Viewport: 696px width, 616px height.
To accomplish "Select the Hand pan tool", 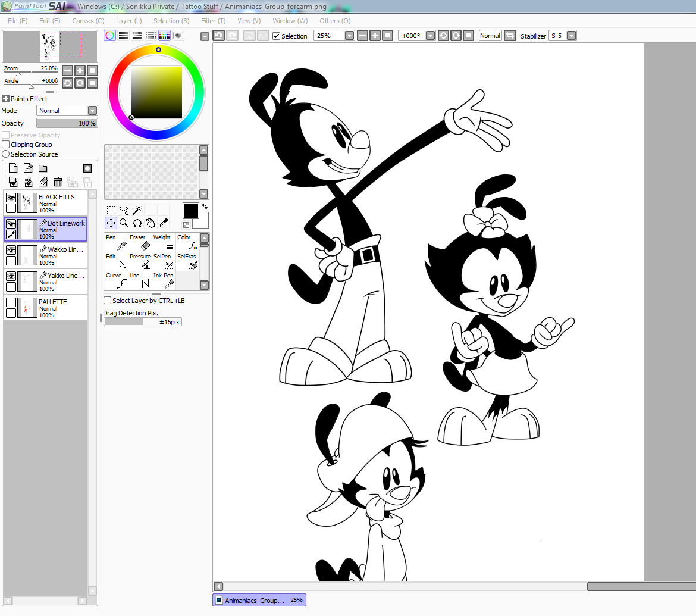I will (x=151, y=223).
